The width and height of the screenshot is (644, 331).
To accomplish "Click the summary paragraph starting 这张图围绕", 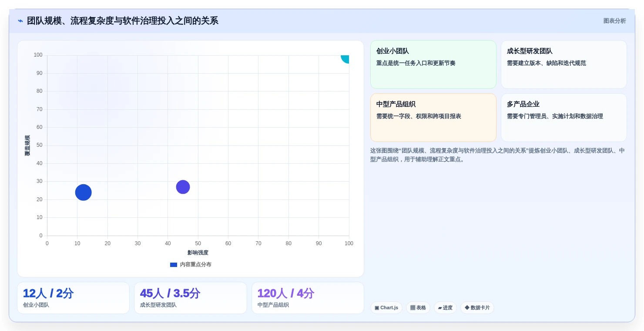I will click(497, 155).
